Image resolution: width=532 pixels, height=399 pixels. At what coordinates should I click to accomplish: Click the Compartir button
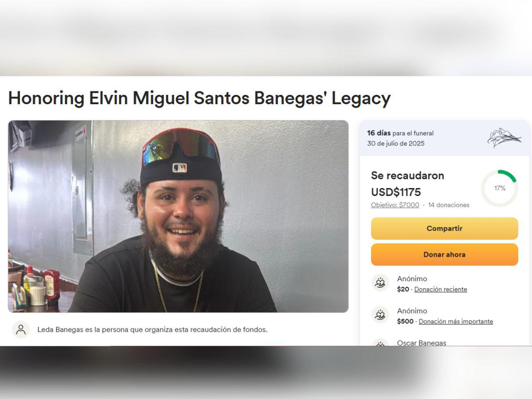tap(444, 229)
